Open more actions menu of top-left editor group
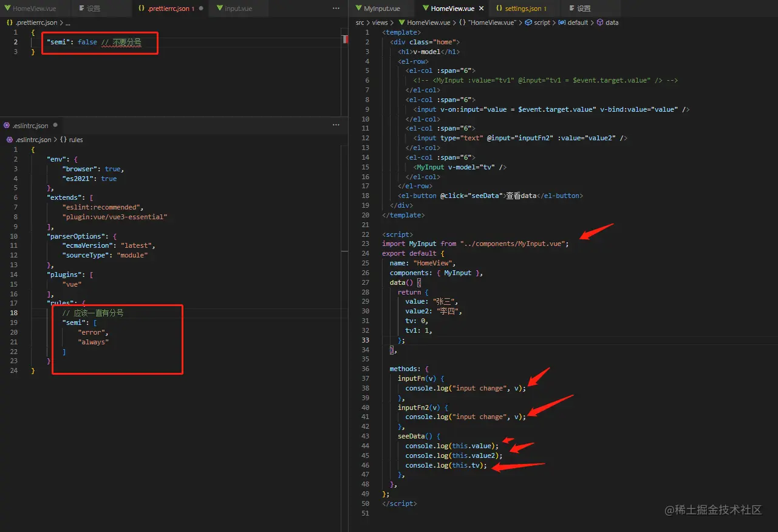The image size is (778, 532). (336, 9)
